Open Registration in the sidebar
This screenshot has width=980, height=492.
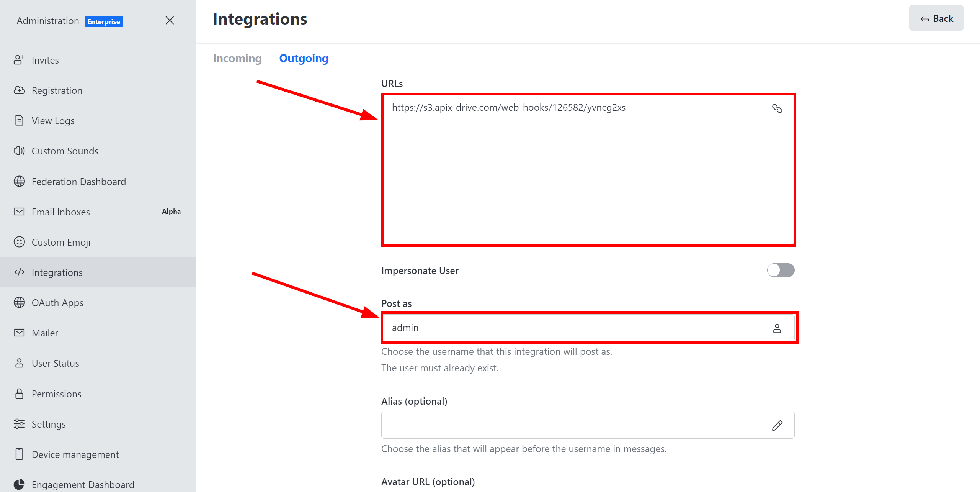98,90
